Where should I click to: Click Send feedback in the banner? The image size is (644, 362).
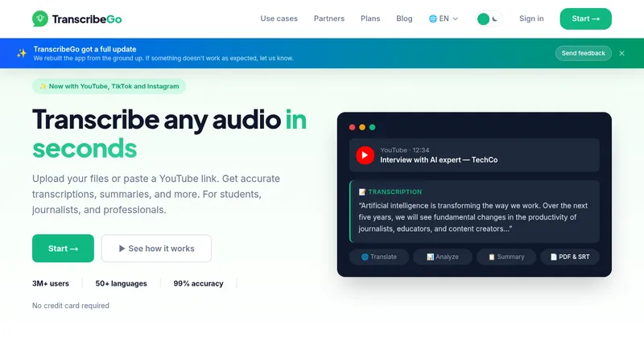[x=583, y=53]
